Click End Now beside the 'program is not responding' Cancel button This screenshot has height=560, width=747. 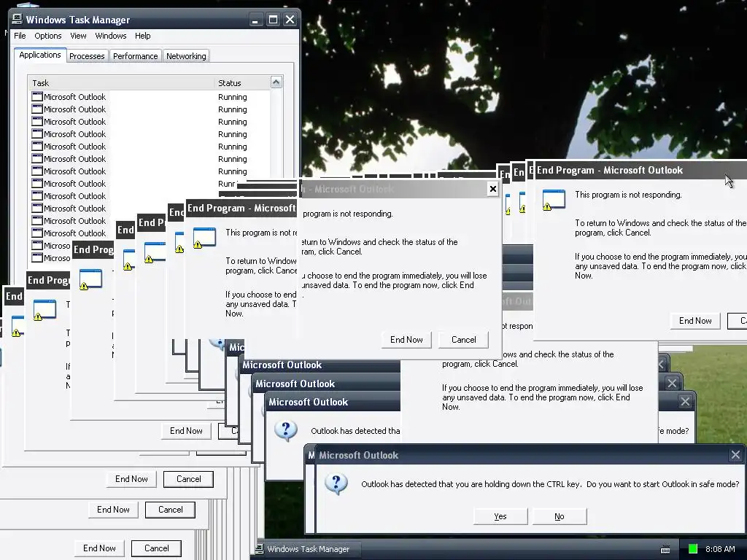[406, 340]
